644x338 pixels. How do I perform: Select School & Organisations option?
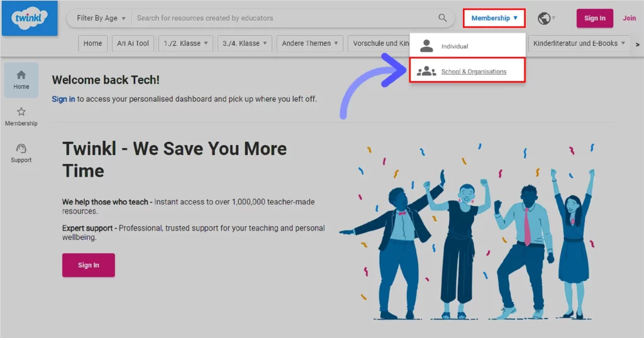(x=467, y=70)
